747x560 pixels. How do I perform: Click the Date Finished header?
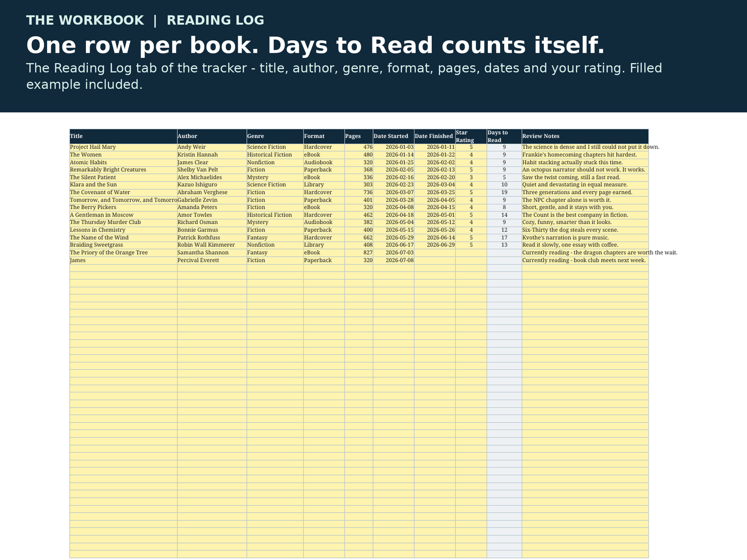435,136
